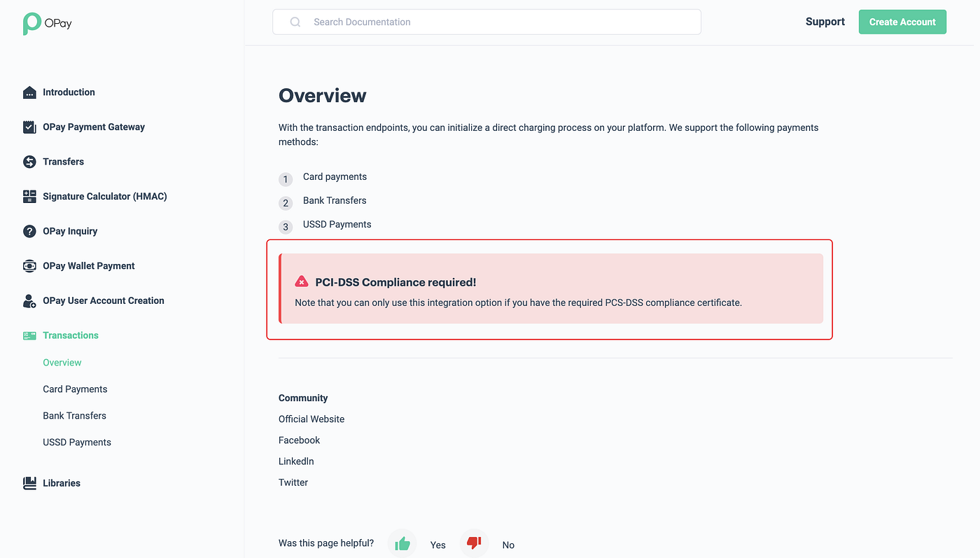Click the OPay User Account Creation icon
The image size is (980, 558).
29,301
